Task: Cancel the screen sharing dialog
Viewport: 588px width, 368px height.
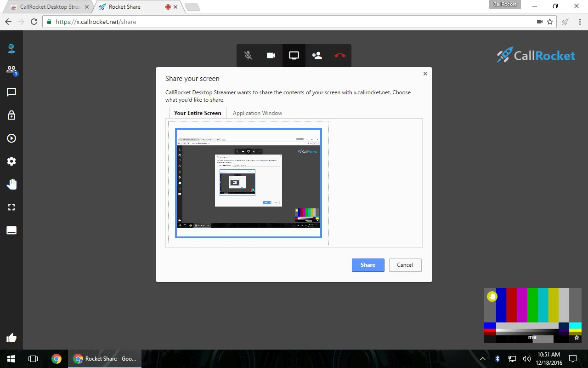Action: 405,265
